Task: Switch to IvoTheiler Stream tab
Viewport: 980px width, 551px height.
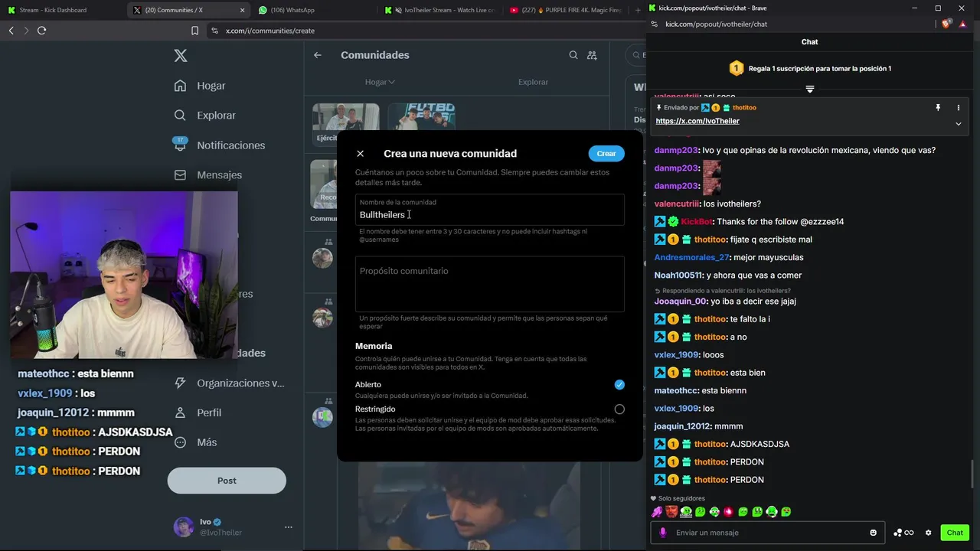Action: point(440,10)
